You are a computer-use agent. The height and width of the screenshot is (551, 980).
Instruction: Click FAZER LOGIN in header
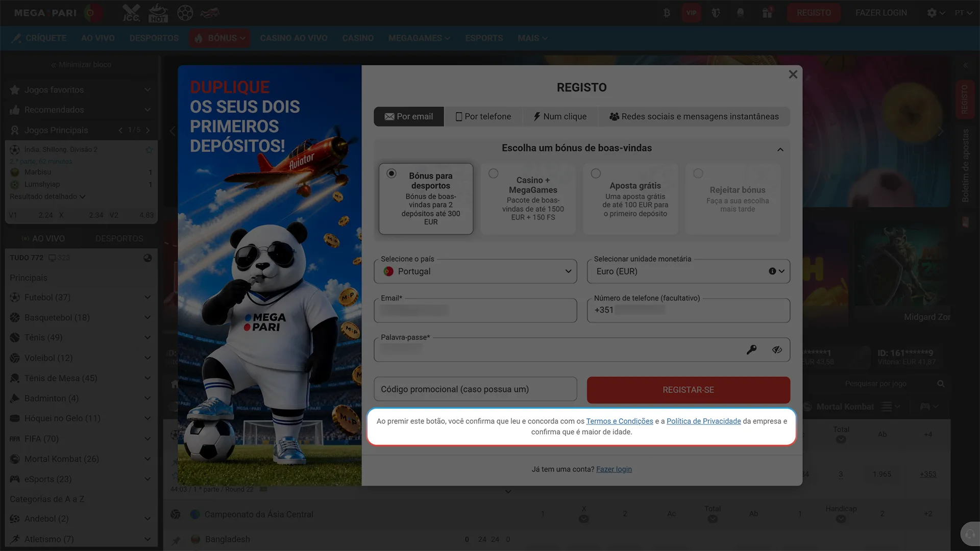coord(881,13)
